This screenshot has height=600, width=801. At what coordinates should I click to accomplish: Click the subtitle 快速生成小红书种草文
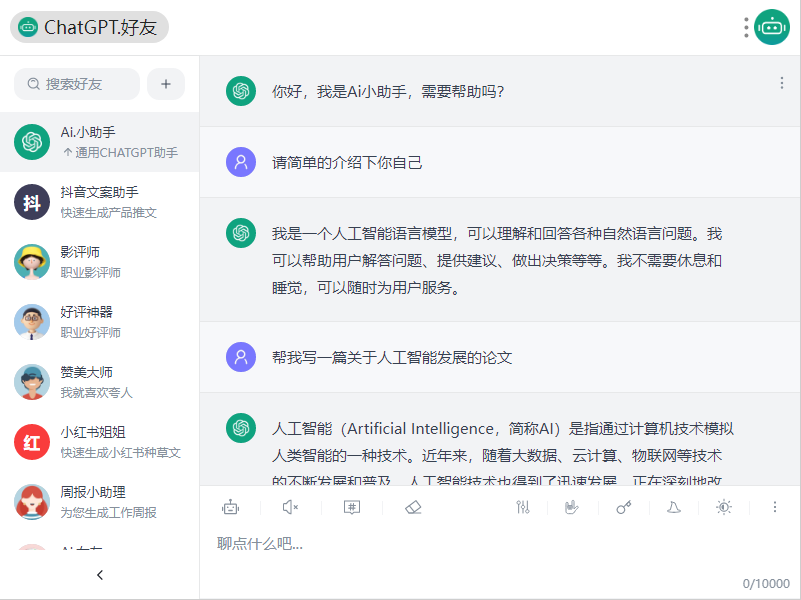tap(121, 452)
